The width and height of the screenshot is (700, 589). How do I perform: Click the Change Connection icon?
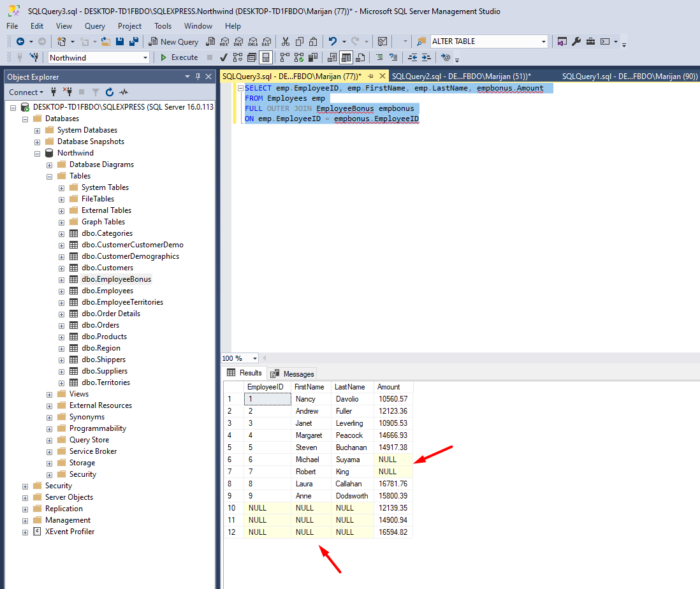34,57
